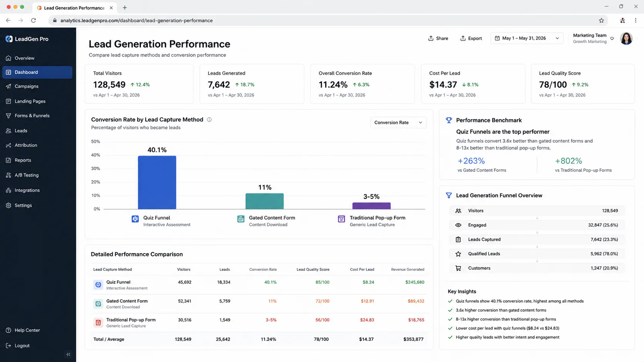Click the 5,962 (78.0%) qualified leads value
Screen dimensions: 644x362
pos(604,254)
